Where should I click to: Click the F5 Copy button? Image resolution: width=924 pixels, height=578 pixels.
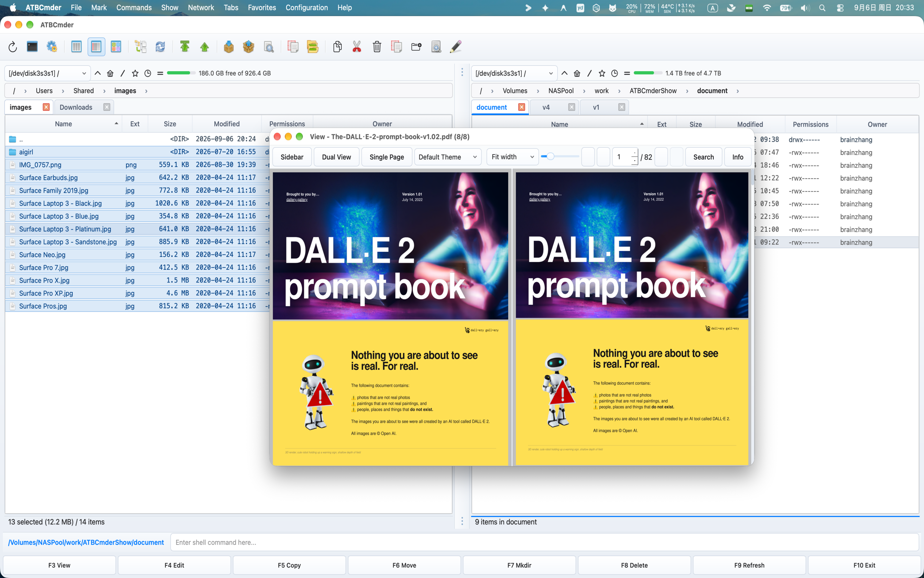(289, 565)
